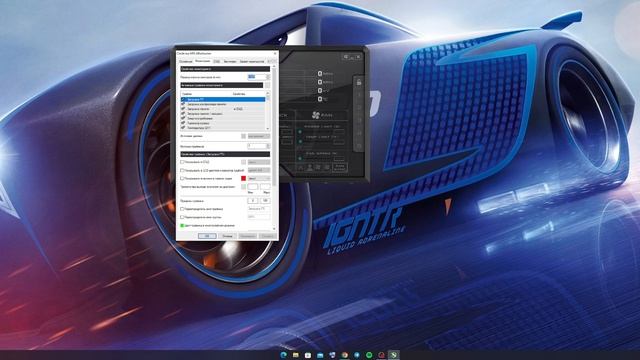
Task: Click the OK button
Action: pos(207,236)
